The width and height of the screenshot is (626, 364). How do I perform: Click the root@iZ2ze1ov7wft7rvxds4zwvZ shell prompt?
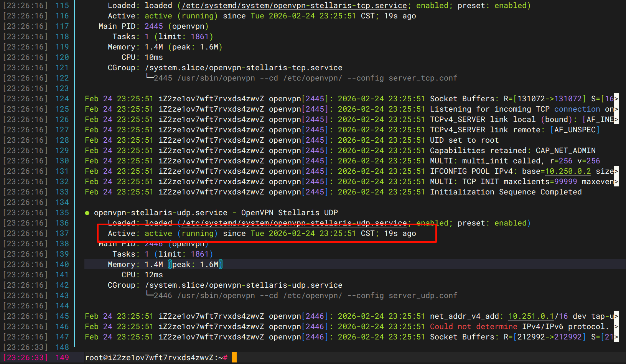coord(156,358)
